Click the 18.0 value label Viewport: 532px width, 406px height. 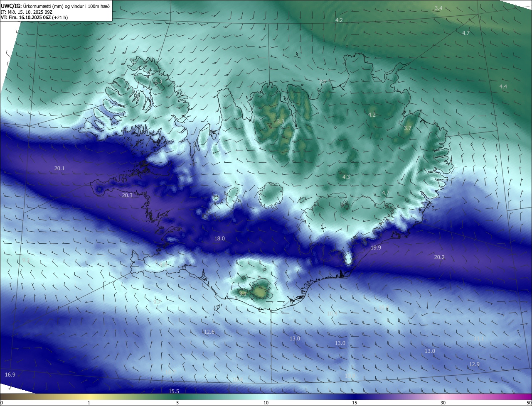(219, 238)
